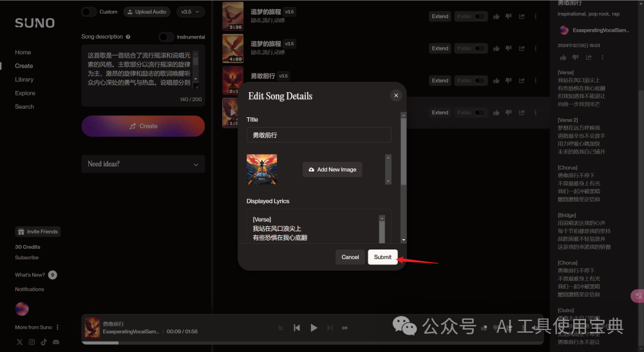Share the 勇敢前行 v3.5 song in the list

tap(522, 81)
